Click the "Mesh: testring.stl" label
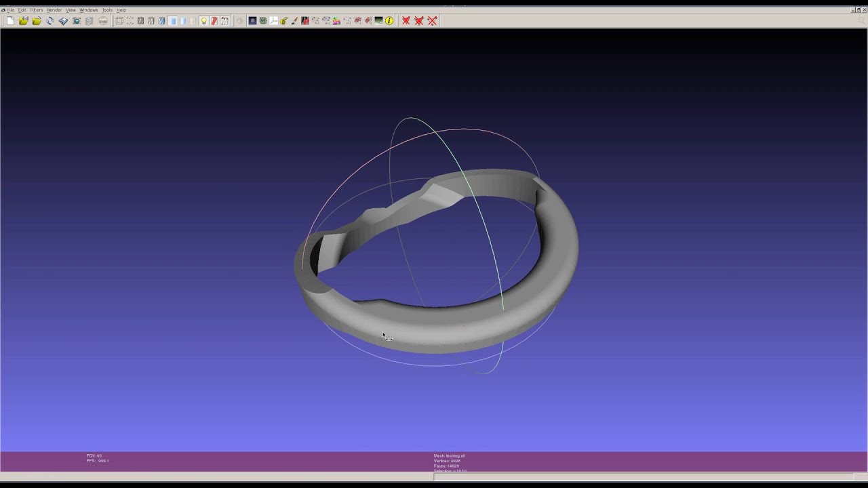The image size is (868, 488). click(x=450, y=456)
